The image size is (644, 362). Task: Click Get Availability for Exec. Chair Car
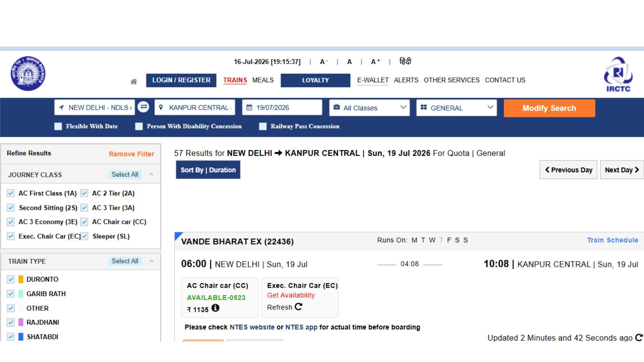tap(291, 295)
